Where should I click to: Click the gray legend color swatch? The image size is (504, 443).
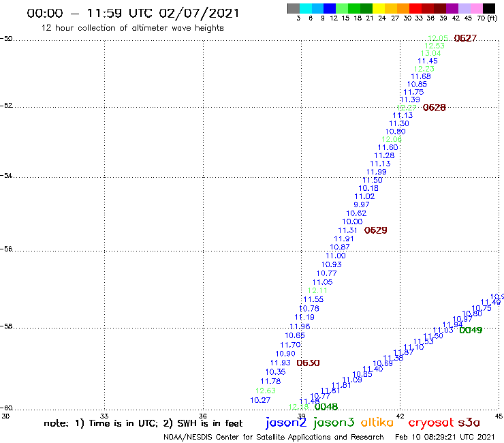pos(294,8)
